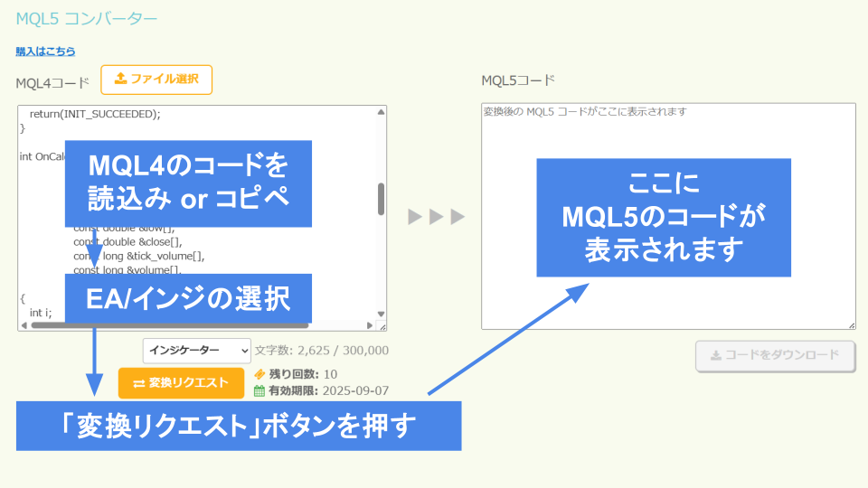Click the scroll-up arrow of MQL4 code box
This screenshot has height=488, width=868.
tap(381, 112)
